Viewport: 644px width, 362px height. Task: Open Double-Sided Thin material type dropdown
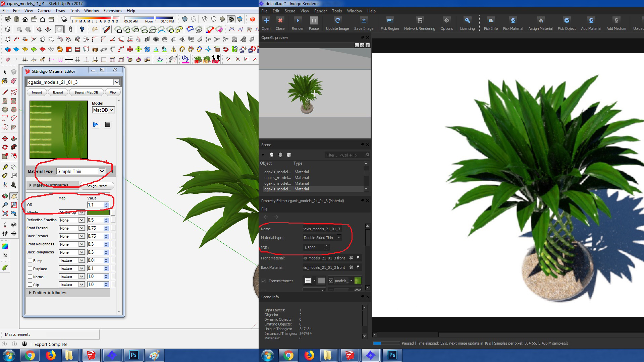339,238
